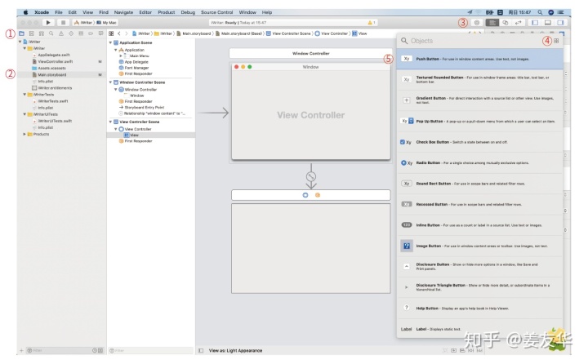Click the yellow warning badge in the activity bar

coord(372,23)
